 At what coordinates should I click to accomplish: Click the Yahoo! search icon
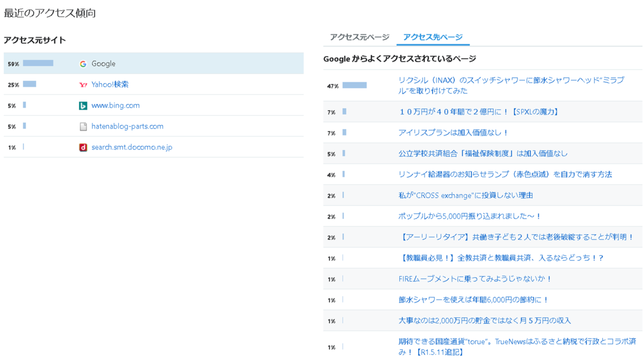[83, 85]
